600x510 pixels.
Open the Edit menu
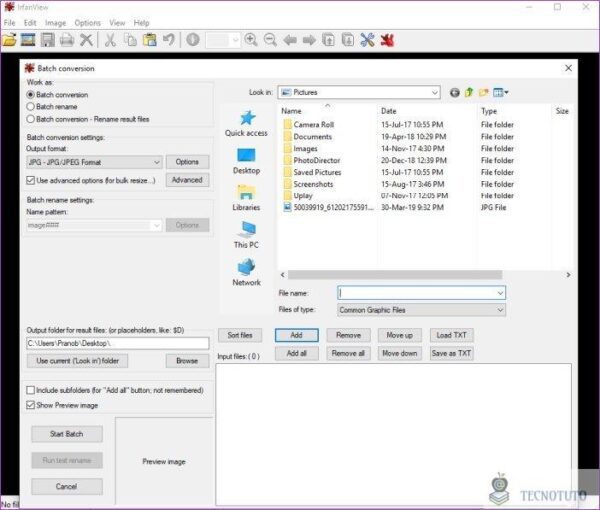click(30, 23)
